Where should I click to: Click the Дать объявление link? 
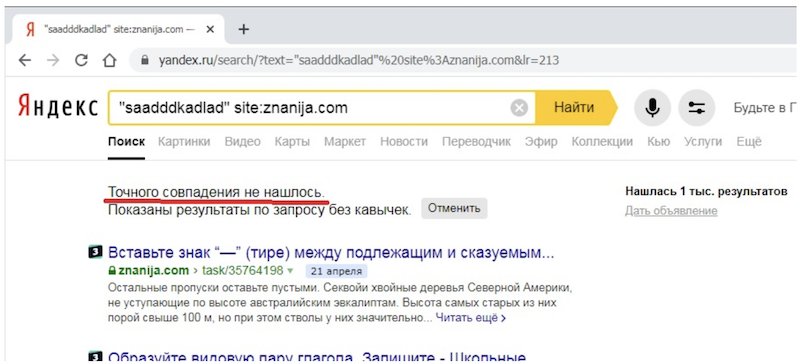[671, 211]
